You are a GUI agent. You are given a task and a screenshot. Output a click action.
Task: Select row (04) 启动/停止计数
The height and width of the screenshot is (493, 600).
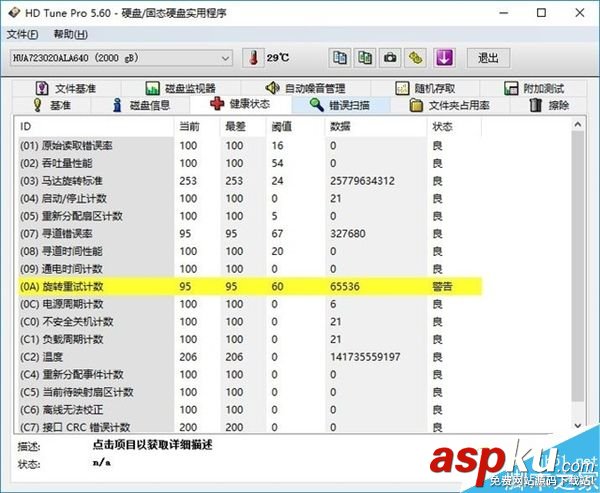coord(249,198)
